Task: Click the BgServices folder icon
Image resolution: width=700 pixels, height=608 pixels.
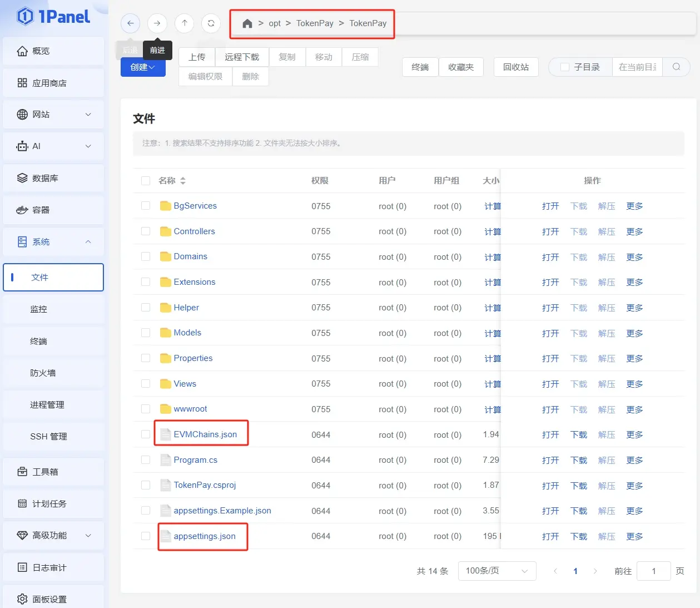Action: 165,206
